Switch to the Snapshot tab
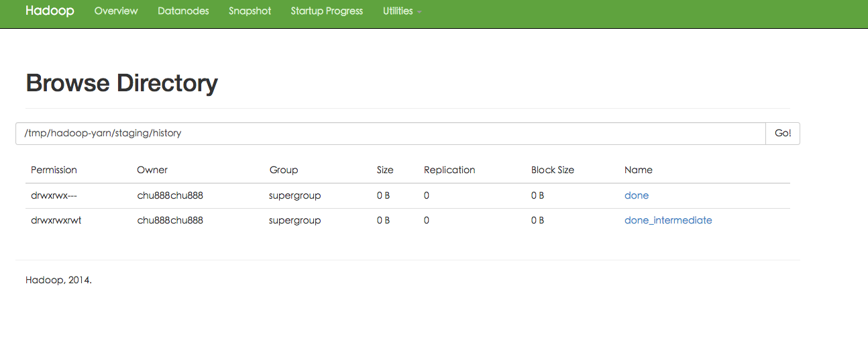The image size is (868, 351). click(x=250, y=11)
